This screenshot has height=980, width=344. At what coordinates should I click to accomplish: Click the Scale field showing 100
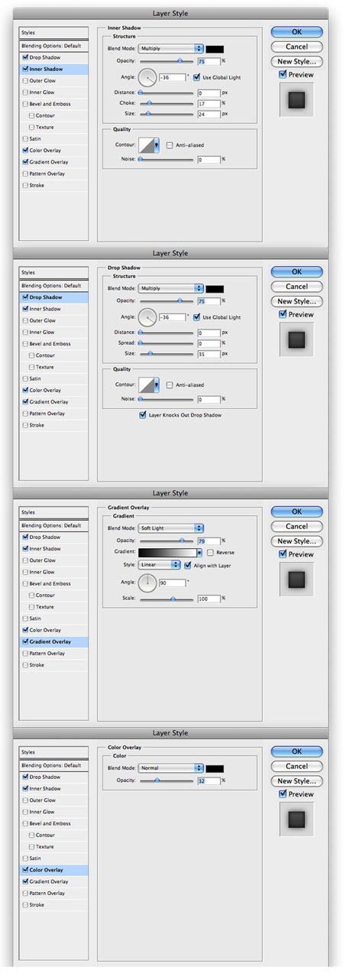[209, 599]
